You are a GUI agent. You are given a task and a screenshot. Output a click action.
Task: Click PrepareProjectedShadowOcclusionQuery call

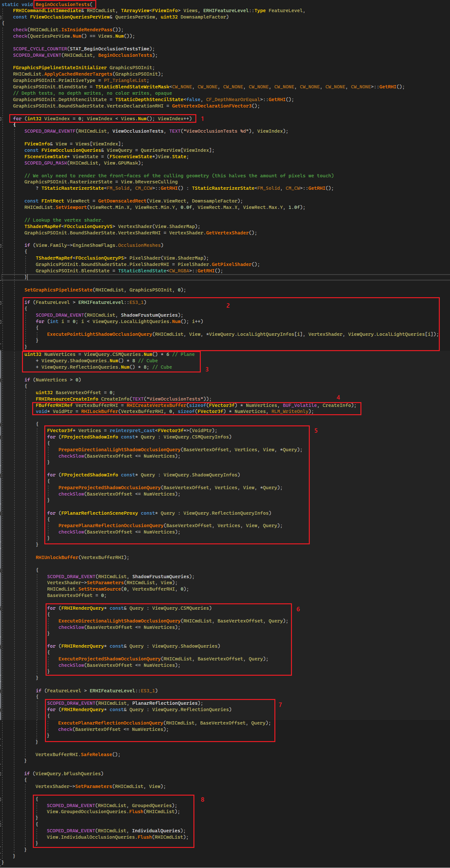110,488
